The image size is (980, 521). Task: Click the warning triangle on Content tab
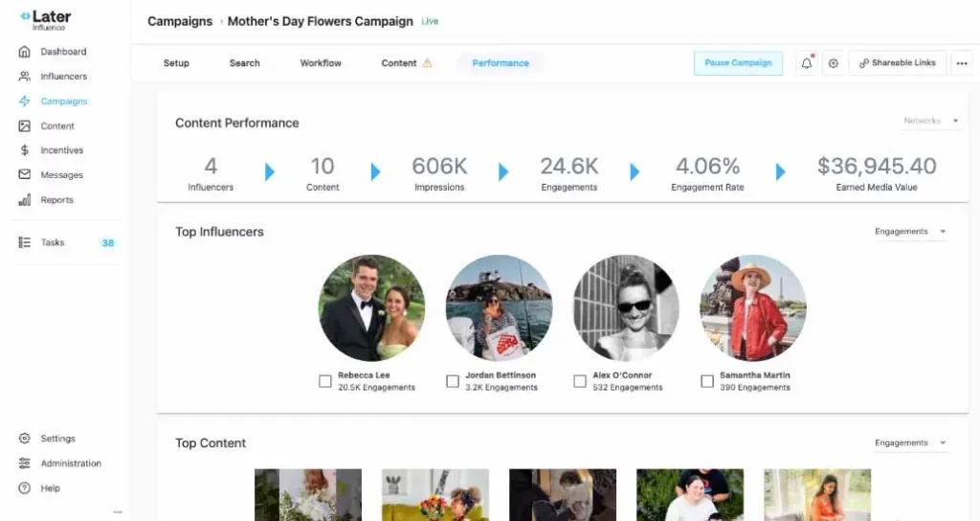tap(427, 62)
